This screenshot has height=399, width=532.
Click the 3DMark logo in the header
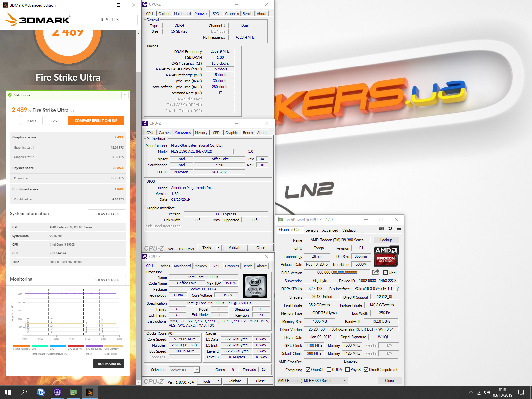38,20
